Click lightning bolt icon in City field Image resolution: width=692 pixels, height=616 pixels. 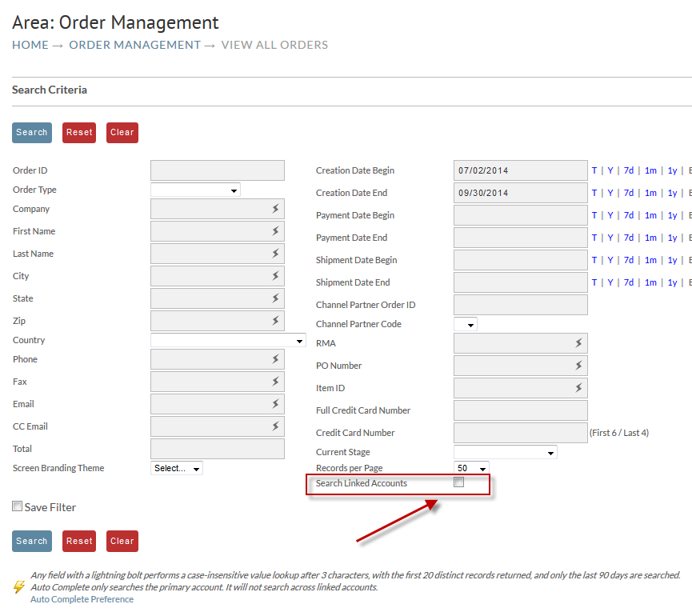pyautogui.click(x=275, y=276)
